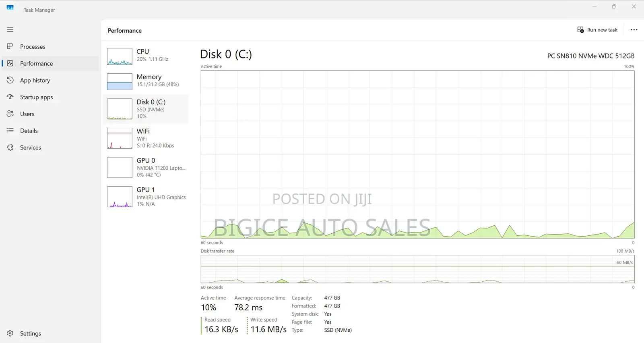Click the Task Manager app icon in title bar
Screen dimensions: 644x343
pyautogui.click(x=10, y=8)
